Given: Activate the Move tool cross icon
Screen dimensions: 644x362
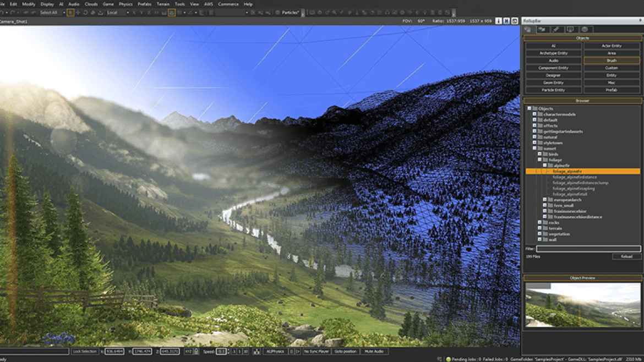Looking at the screenshot, I should coord(78,13).
